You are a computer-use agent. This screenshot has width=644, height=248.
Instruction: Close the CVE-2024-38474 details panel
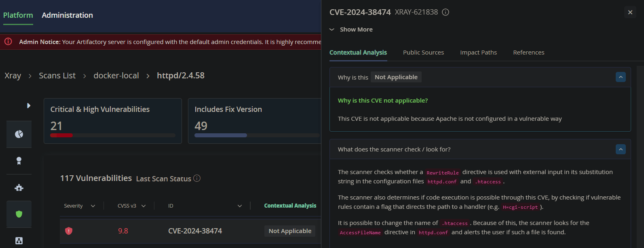point(630,12)
